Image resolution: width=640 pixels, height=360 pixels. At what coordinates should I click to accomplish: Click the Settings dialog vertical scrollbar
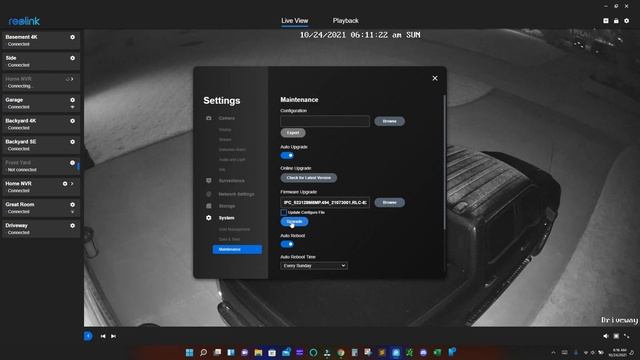(444, 163)
